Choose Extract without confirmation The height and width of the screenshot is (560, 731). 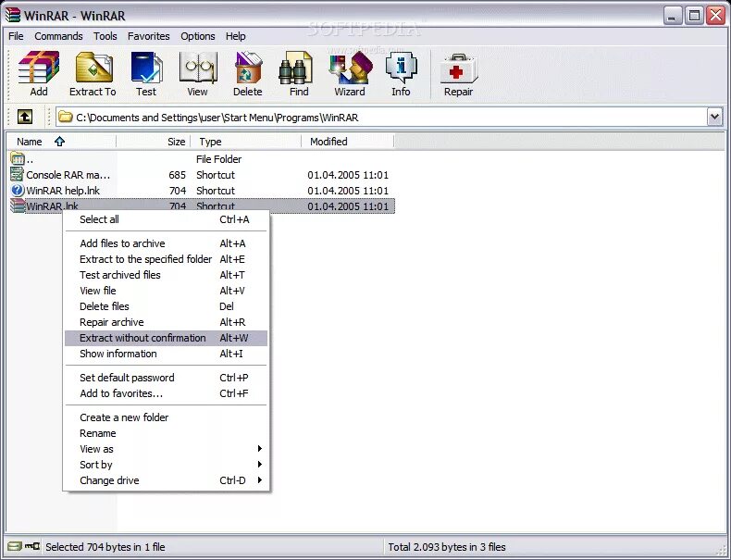[x=166, y=338]
